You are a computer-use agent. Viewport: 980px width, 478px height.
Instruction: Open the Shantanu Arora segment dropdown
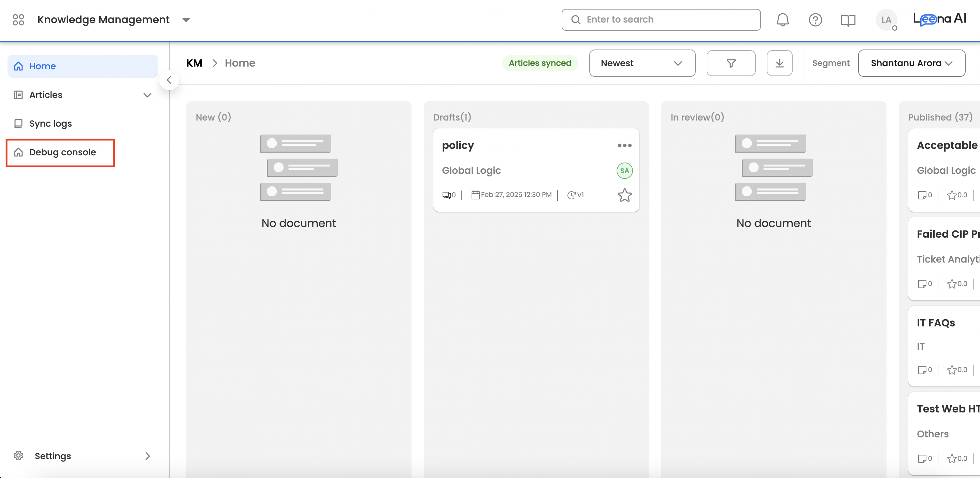point(911,63)
